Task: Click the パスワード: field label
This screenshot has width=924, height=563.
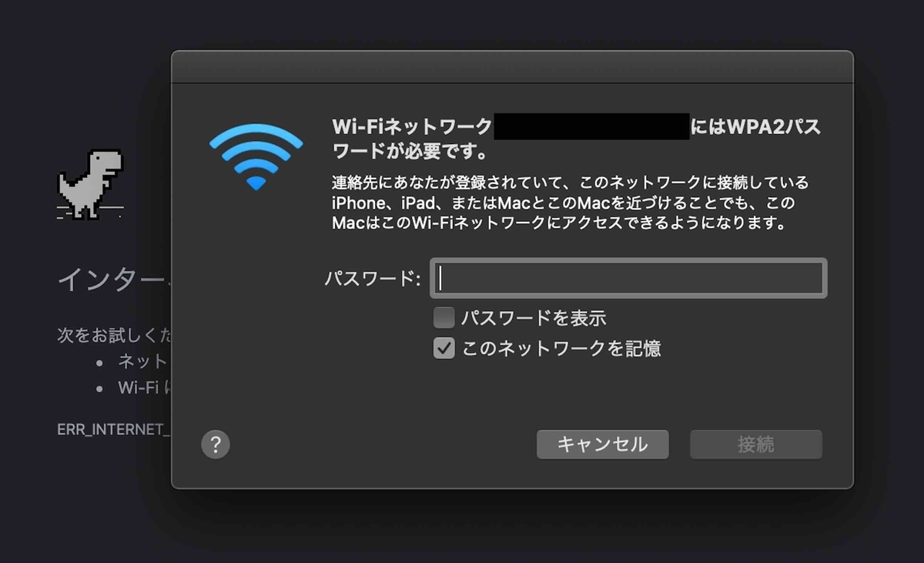Action: click(x=373, y=279)
